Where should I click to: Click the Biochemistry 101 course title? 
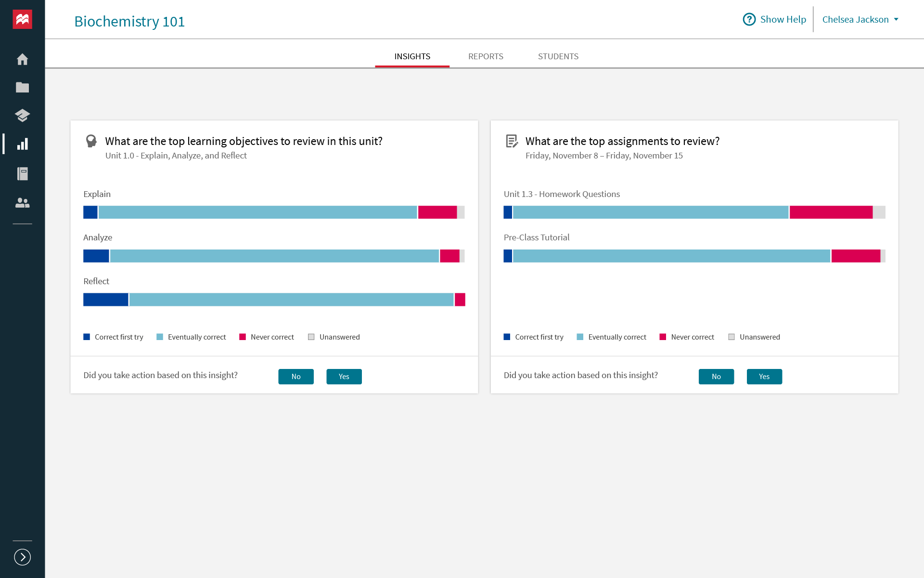coord(130,21)
